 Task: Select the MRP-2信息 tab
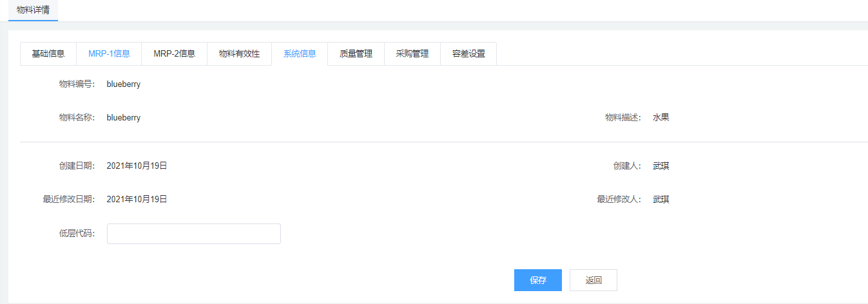point(174,54)
